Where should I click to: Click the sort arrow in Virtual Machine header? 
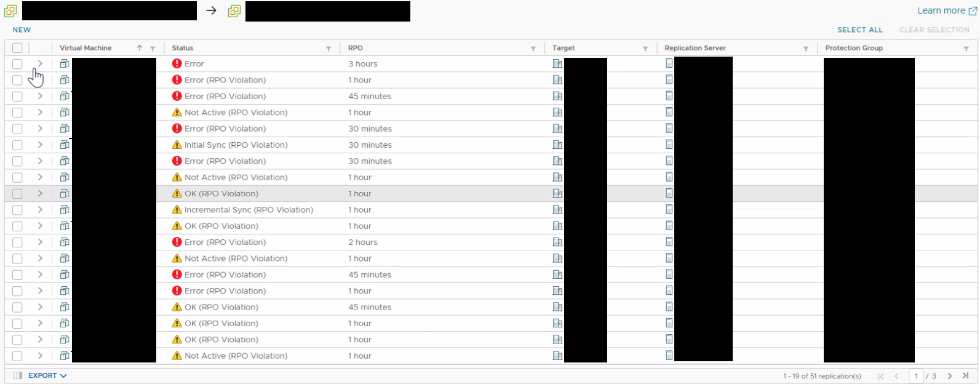pos(140,48)
